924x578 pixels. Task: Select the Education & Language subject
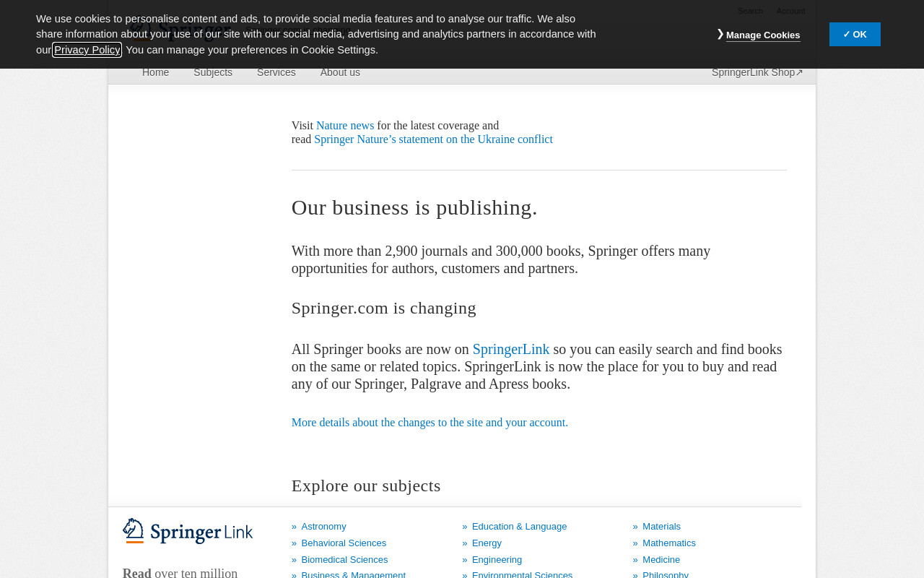(519, 527)
